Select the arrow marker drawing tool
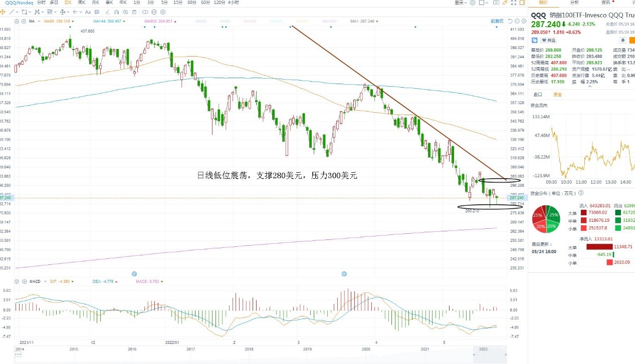This screenshot has width=635, height=364. (75, 12)
